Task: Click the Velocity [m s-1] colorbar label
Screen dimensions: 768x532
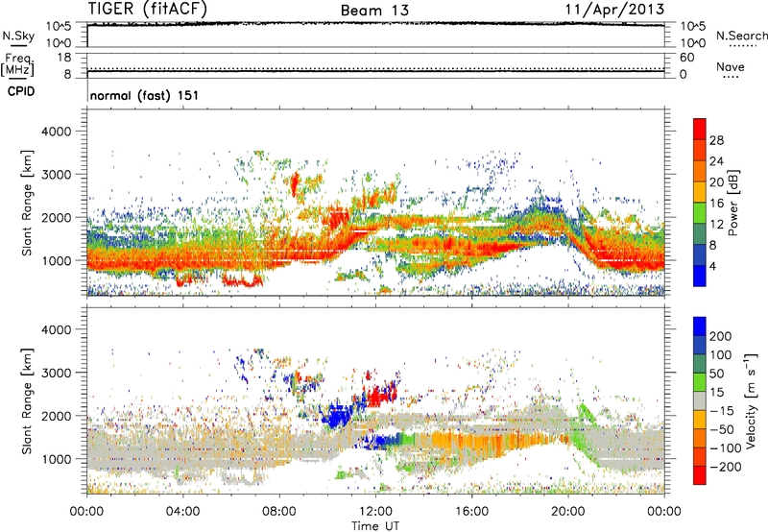Action: coord(750,400)
